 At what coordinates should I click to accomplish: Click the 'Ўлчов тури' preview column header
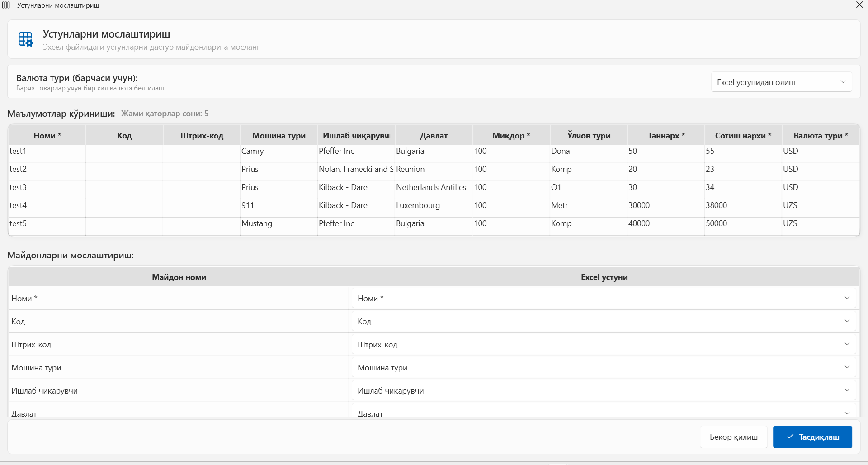point(589,135)
